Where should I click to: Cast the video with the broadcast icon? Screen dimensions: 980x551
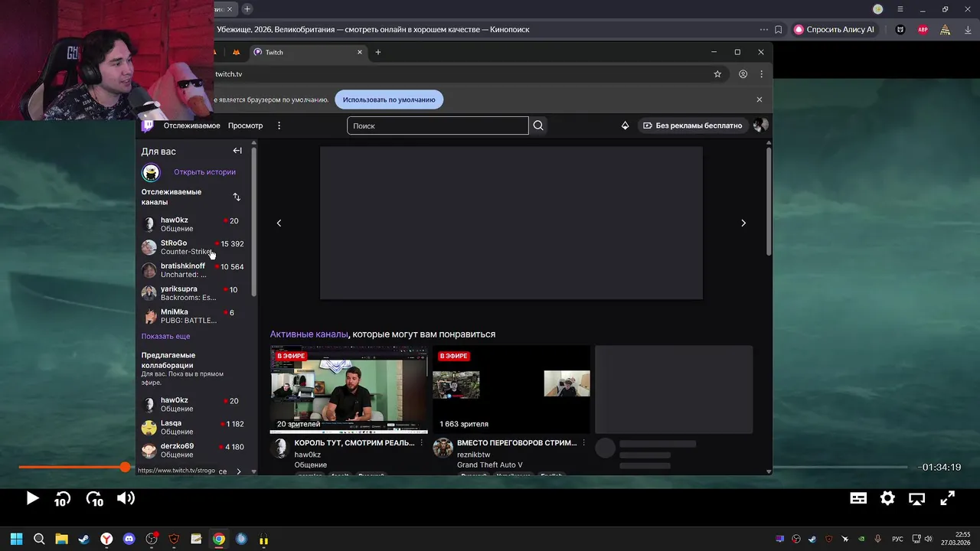pyautogui.click(x=916, y=499)
